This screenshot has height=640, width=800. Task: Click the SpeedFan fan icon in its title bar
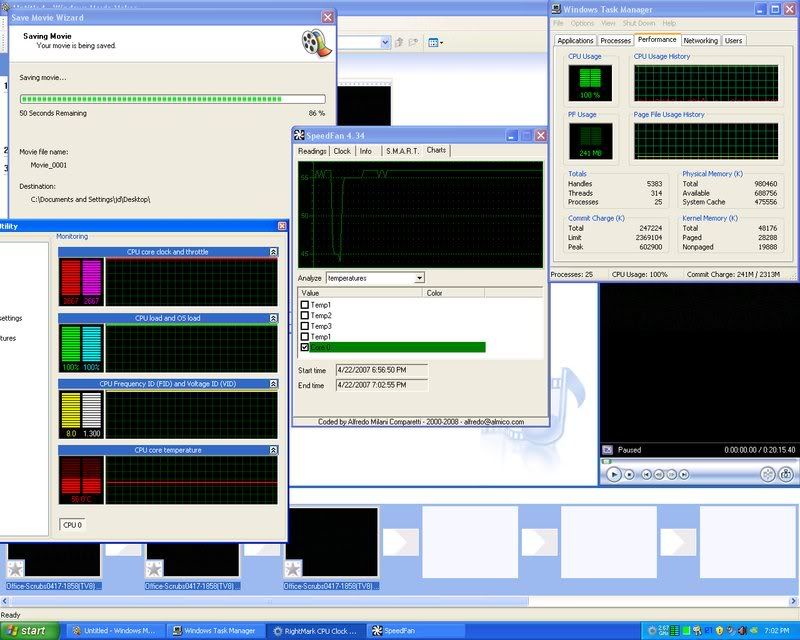pyautogui.click(x=299, y=135)
